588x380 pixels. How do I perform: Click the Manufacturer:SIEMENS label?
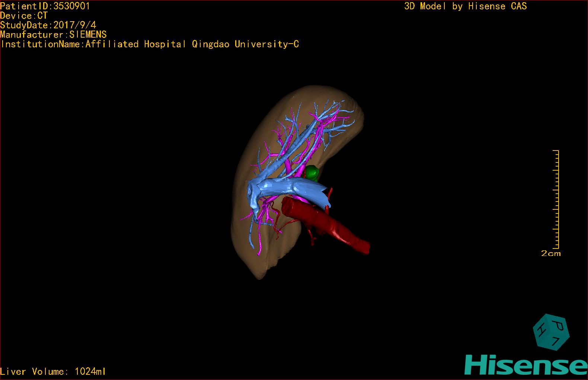tap(53, 35)
